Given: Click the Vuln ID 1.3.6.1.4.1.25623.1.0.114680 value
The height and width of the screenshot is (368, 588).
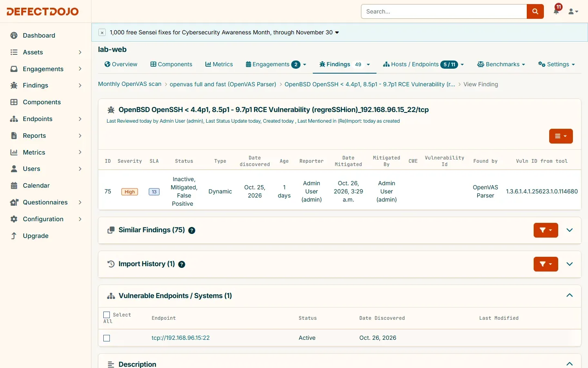Looking at the screenshot, I should 542,191.
